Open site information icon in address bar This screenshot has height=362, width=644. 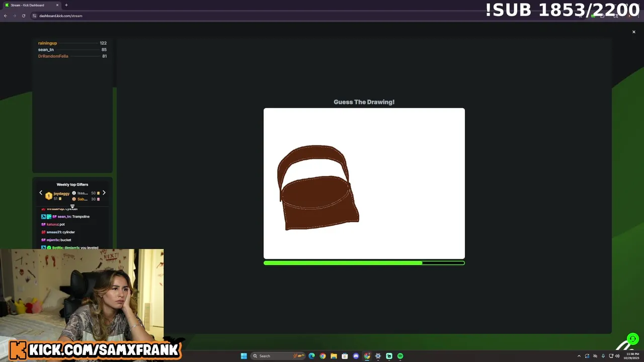click(x=35, y=16)
